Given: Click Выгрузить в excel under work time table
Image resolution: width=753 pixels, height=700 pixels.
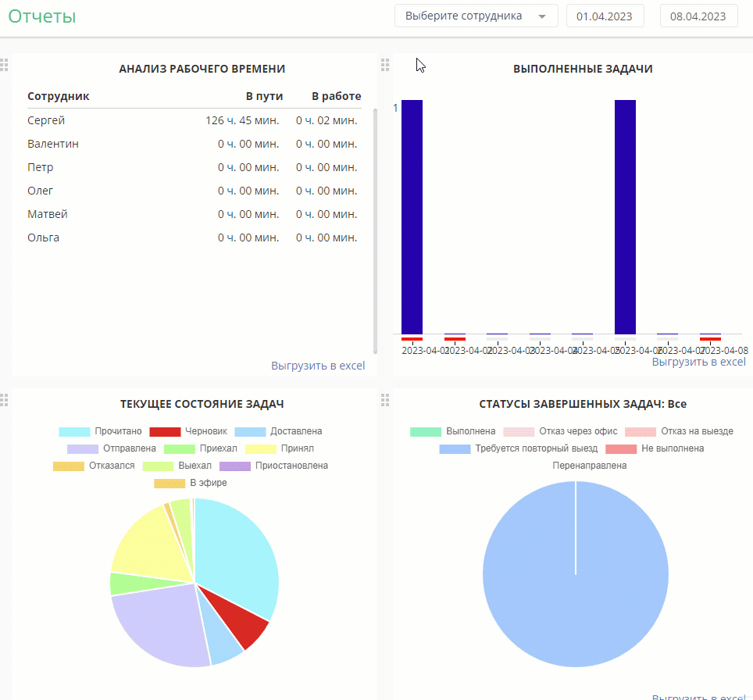Looking at the screenshot, I should click(318, 366).
